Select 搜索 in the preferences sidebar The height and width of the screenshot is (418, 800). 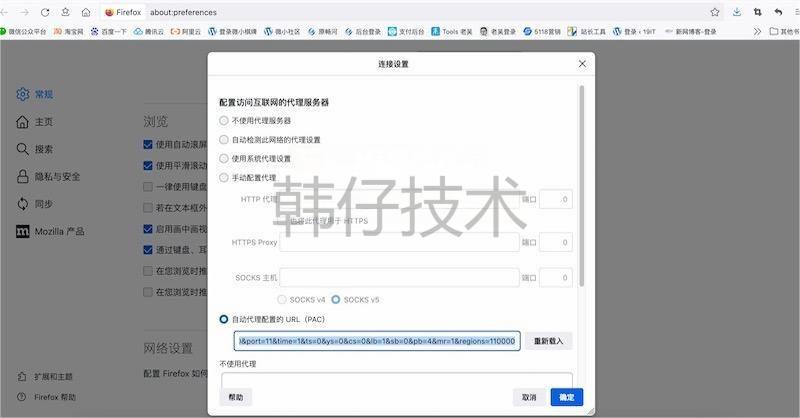pyautogui.click(x=35, y=149)
